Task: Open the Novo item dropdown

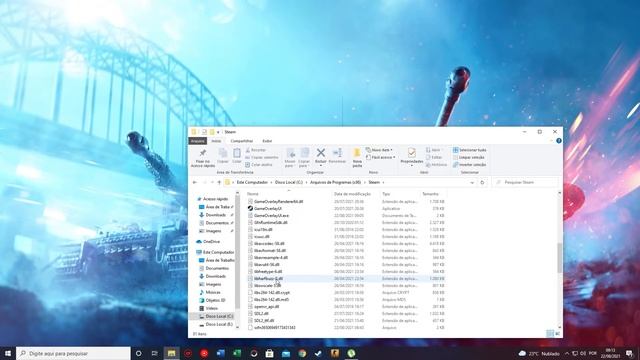Action: (379, 150)
